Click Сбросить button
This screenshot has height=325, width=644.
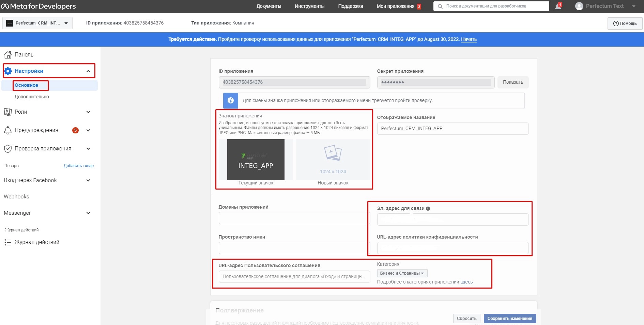point(466,319)
